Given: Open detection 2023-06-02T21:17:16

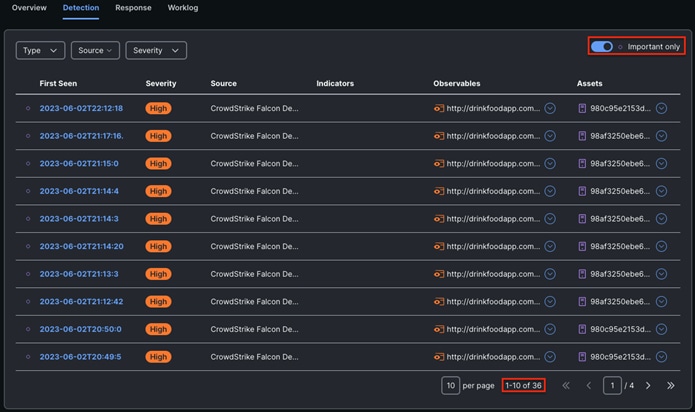Looking at the screenshot, I should click(x=81, y=136).
